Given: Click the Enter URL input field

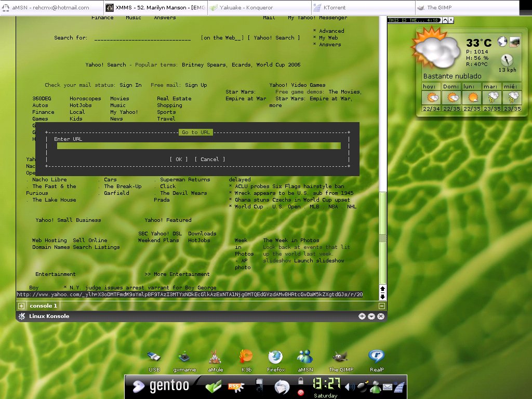Looking at the screenshot, I should click(199, 146).
